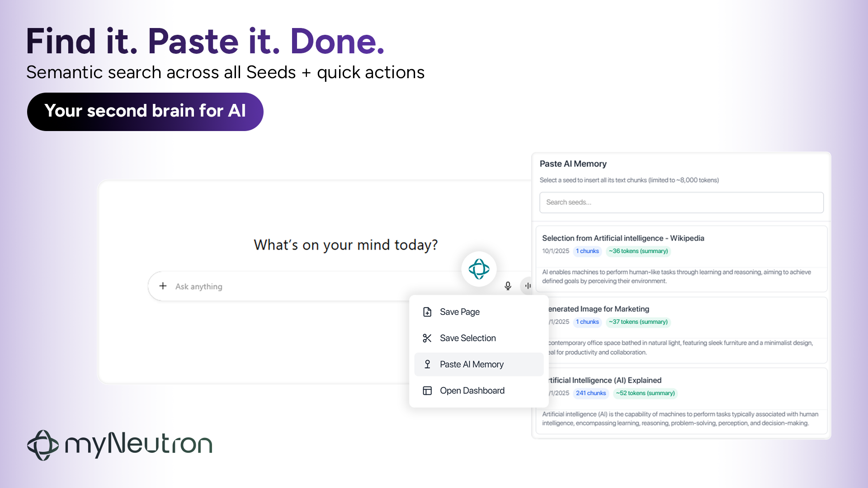The width and height of the screenshot is (868, 488).
Task: Click the plus attach icon in prompt box
Action: coord(163,286)
